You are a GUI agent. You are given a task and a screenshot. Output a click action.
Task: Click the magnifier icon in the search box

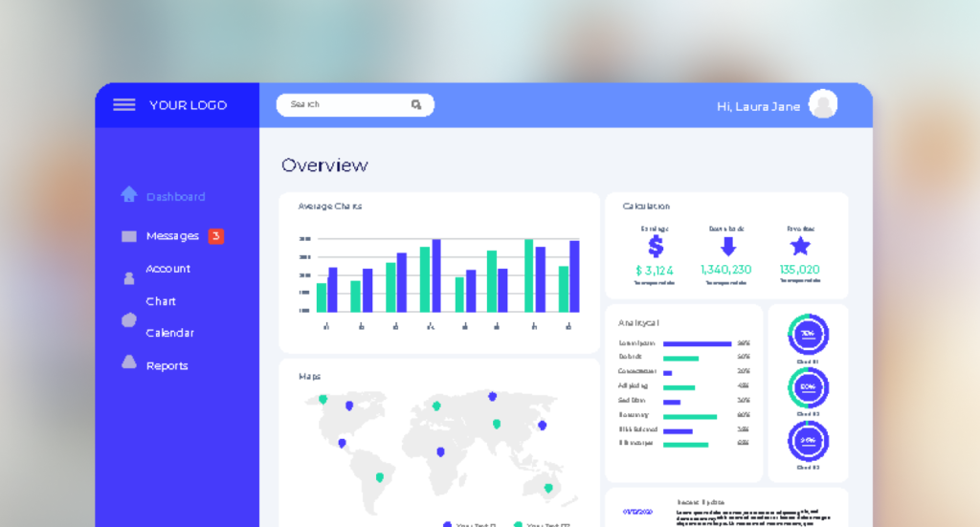[416, 105]
